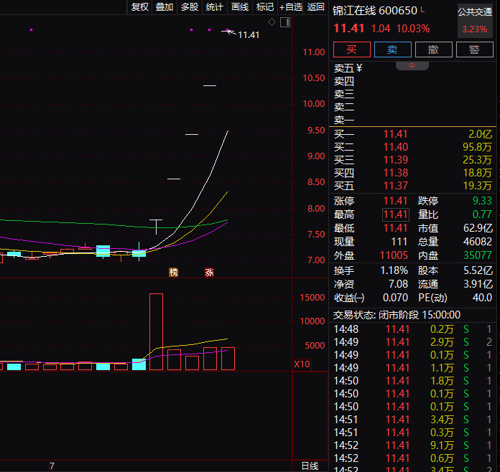Open 公共交通 sector tag
The height and width of the screenshot is (472, 500).
(x=475, y=12)
